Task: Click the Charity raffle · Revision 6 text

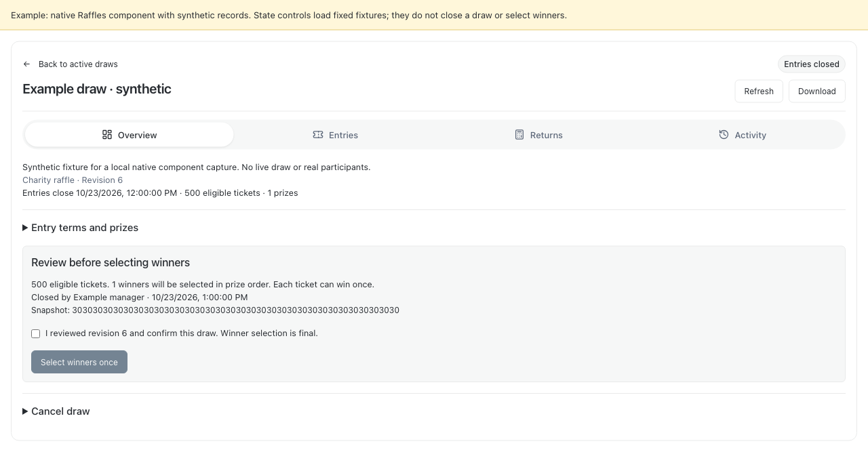Action: [73, 180]
